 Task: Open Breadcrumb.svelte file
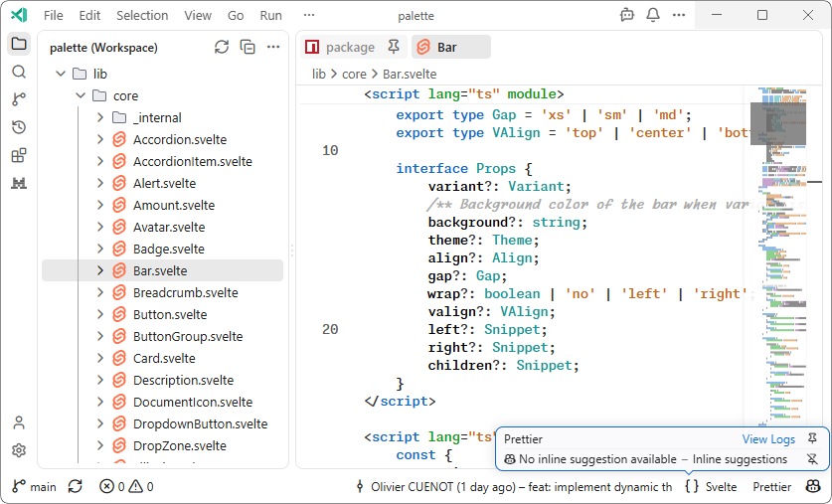point(185,292)
